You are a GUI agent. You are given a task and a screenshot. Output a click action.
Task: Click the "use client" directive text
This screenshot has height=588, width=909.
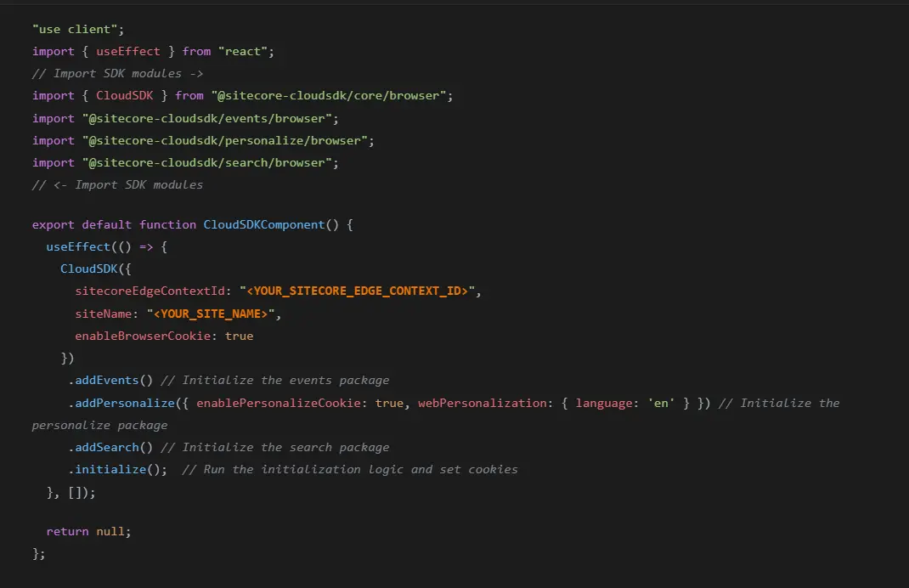coord(77,29)
